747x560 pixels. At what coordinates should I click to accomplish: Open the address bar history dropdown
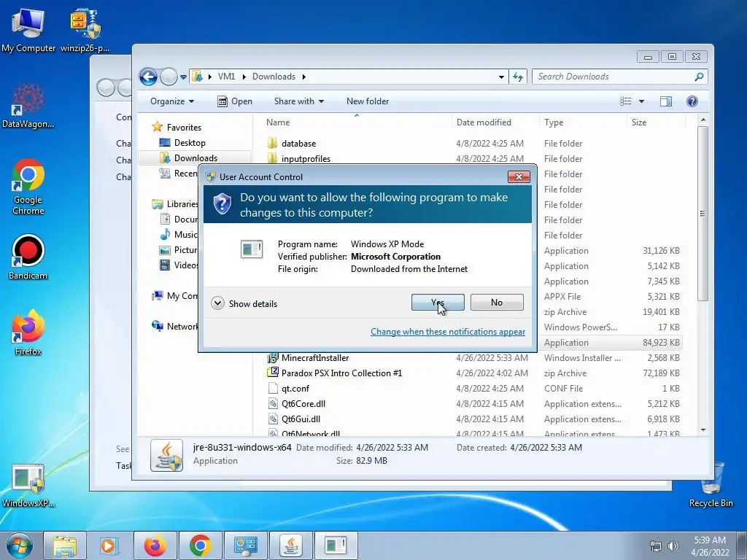(x=501, y=77)
